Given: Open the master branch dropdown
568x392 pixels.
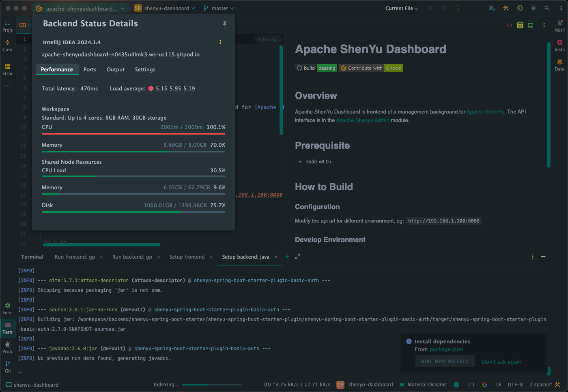Looking at the screenshot, I should coord(219,8).
